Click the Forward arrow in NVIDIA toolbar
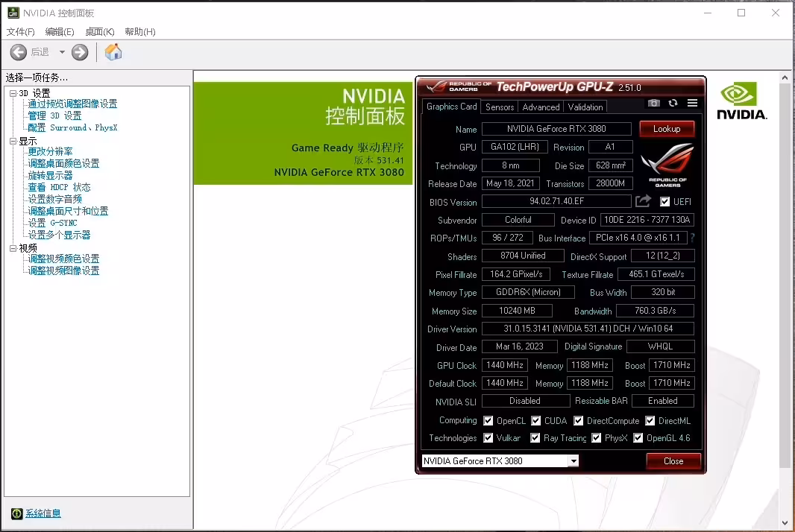 (80, 52)
